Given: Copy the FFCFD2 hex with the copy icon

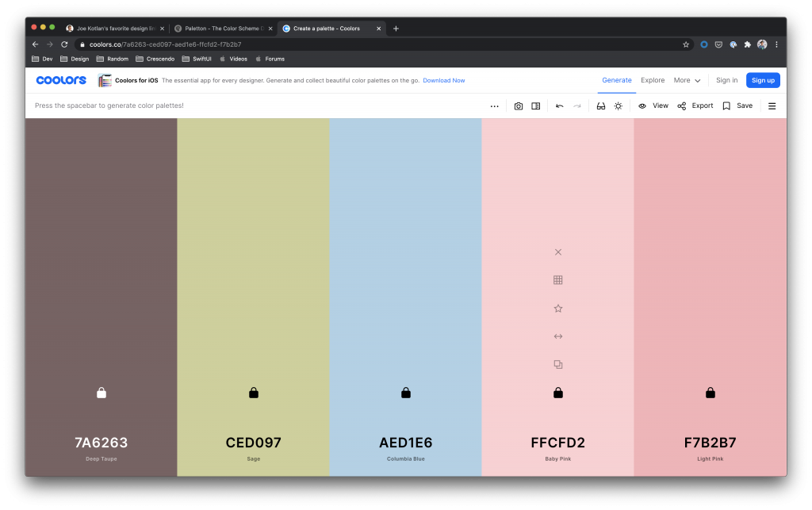Looking at the screenshot, I should coord(557,365).
